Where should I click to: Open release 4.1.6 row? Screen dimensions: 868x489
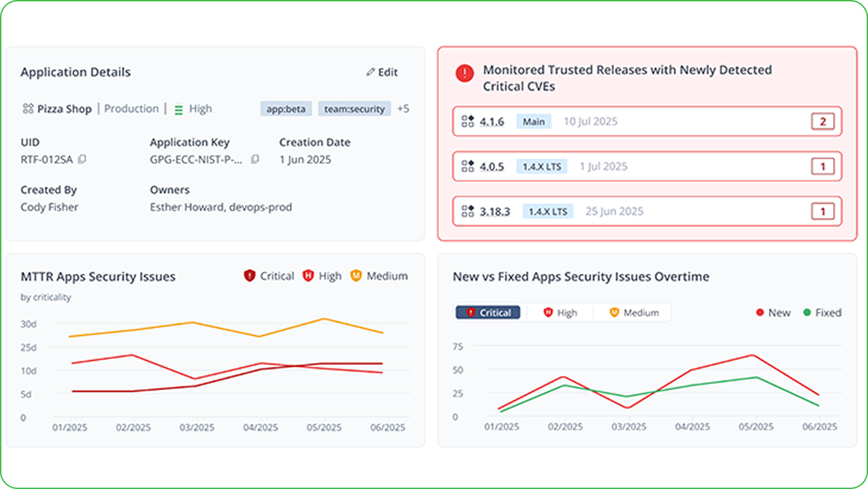point(647,122)
